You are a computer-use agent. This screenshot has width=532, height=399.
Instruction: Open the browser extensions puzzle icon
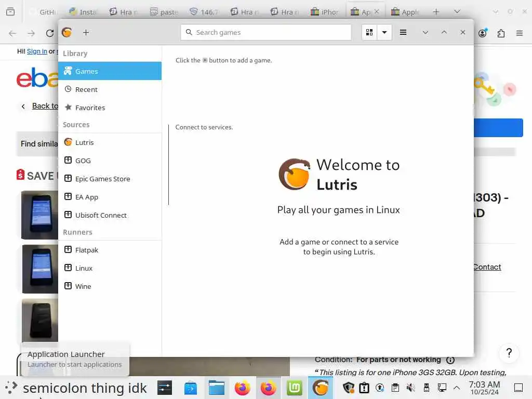tap(501, 33)
